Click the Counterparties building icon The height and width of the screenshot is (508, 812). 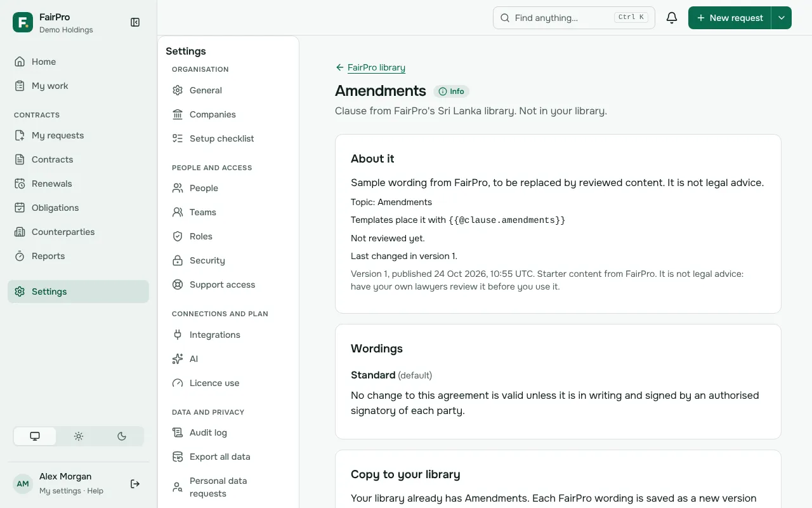[20, 232]
